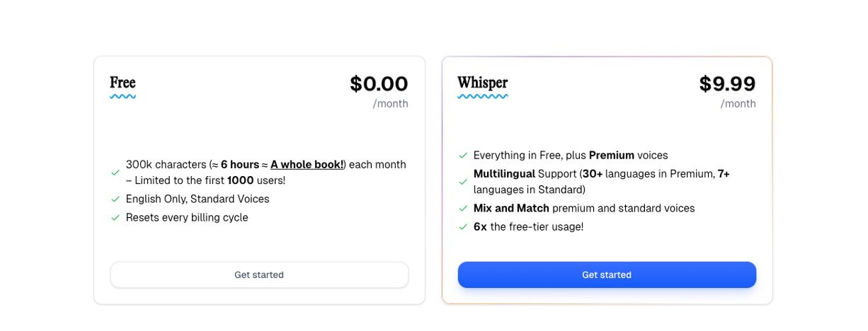Click the checkmark beside Multilingual Support
868x331 pixels.
[x=462, y=182]
